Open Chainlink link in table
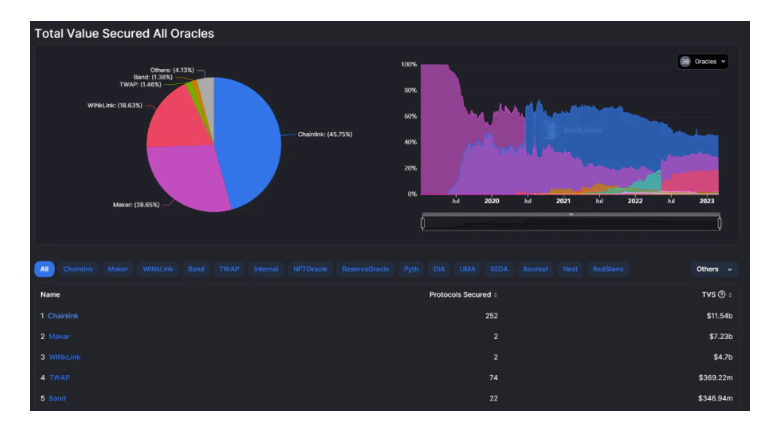Image resolution: width=767 pixels, height=428 pixels. (x=63, y=316)
